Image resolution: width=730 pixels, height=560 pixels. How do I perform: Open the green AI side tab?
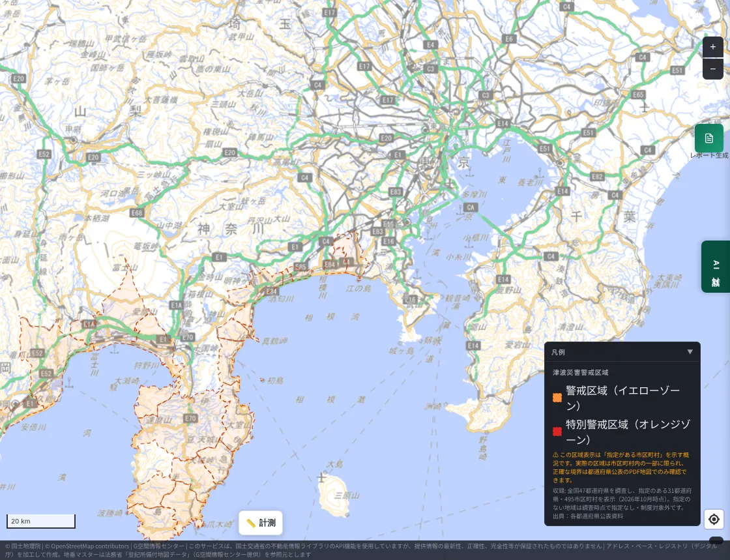716,267
